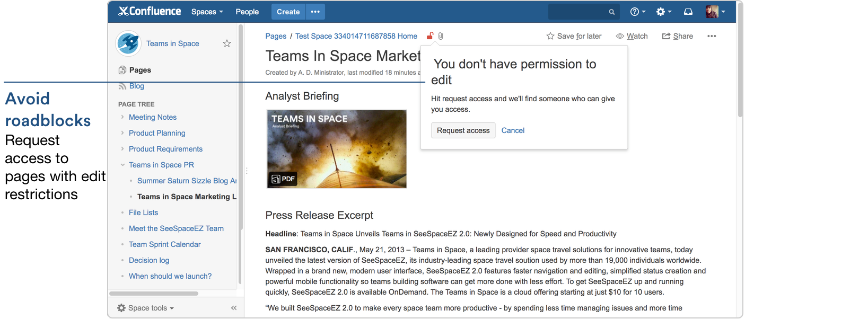Click the red unlocked padlock restrictions icon
868x319 pixels.
pos(430,36)
